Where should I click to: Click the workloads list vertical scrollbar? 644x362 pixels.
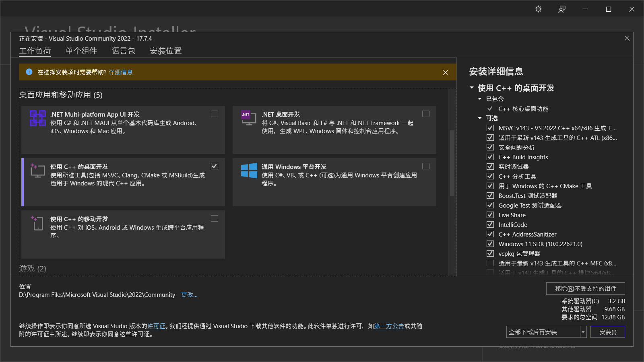coord(452,163)
